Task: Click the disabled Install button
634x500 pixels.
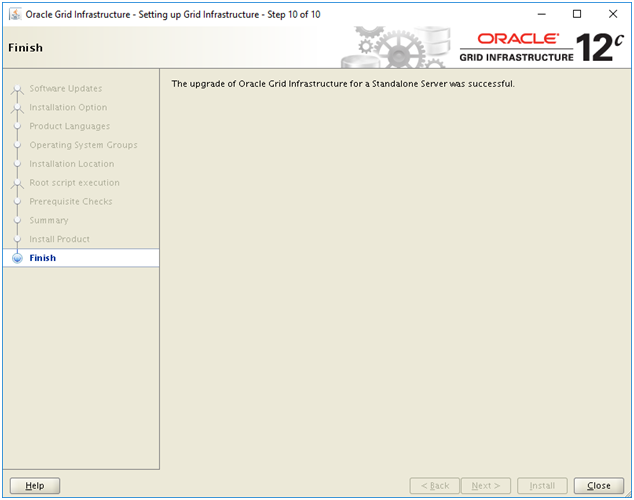Action: [542, 485]
